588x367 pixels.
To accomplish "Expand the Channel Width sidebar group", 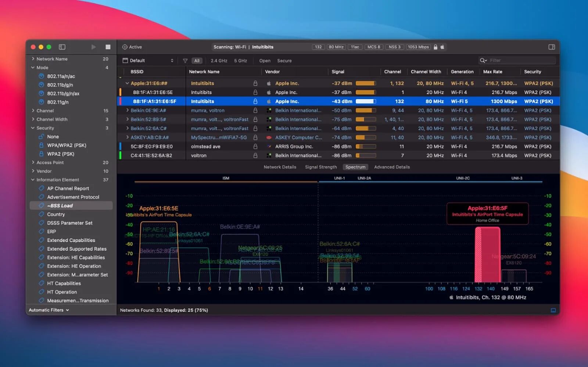I will (33, 119).
